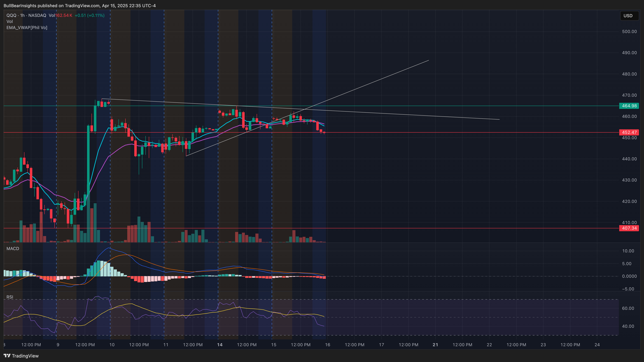The image size is (644, 362).
Task: Select the EMA_VWAP[Phil Vo] indicator legend
Action: tap(27, 27)
